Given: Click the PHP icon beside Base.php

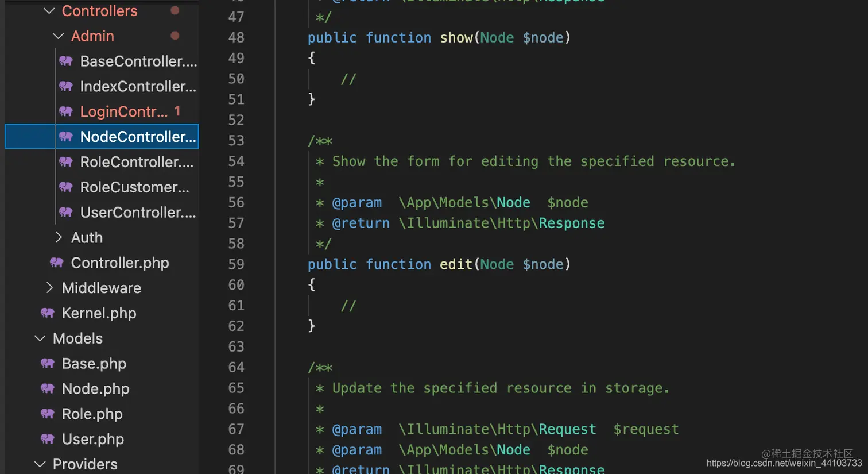Looking at the screenshot, I should click(48, 364).
